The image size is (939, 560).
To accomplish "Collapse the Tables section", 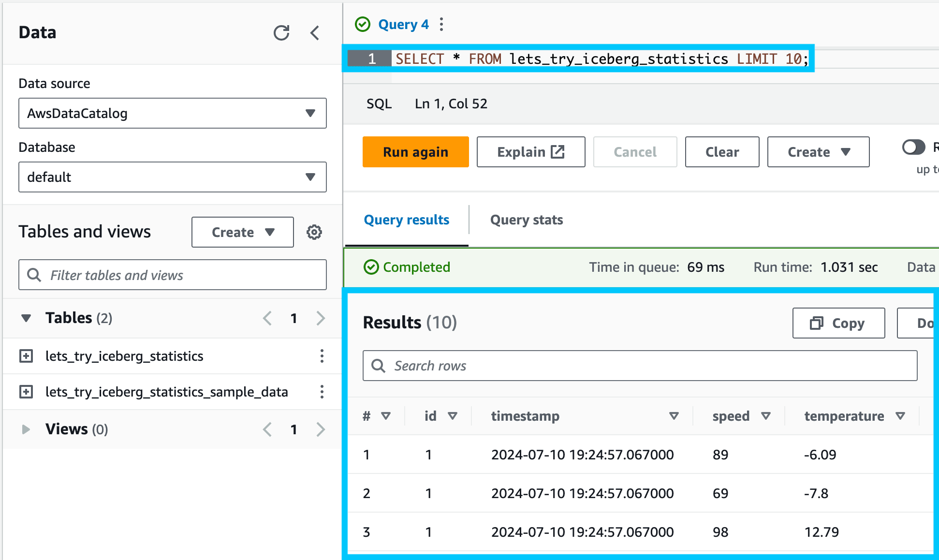I will 26,318.
